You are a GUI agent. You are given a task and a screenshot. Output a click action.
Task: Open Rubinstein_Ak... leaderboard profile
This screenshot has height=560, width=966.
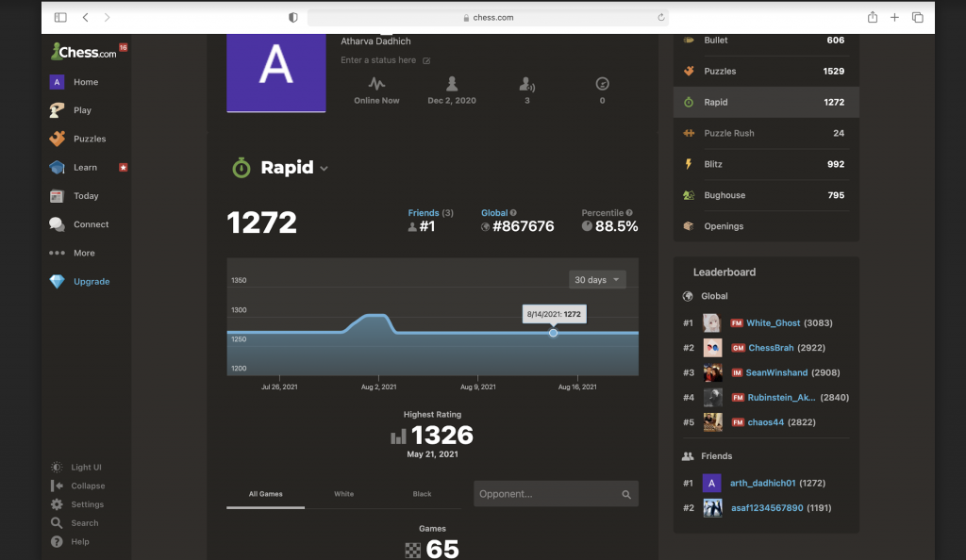click(x=781, y=398)
